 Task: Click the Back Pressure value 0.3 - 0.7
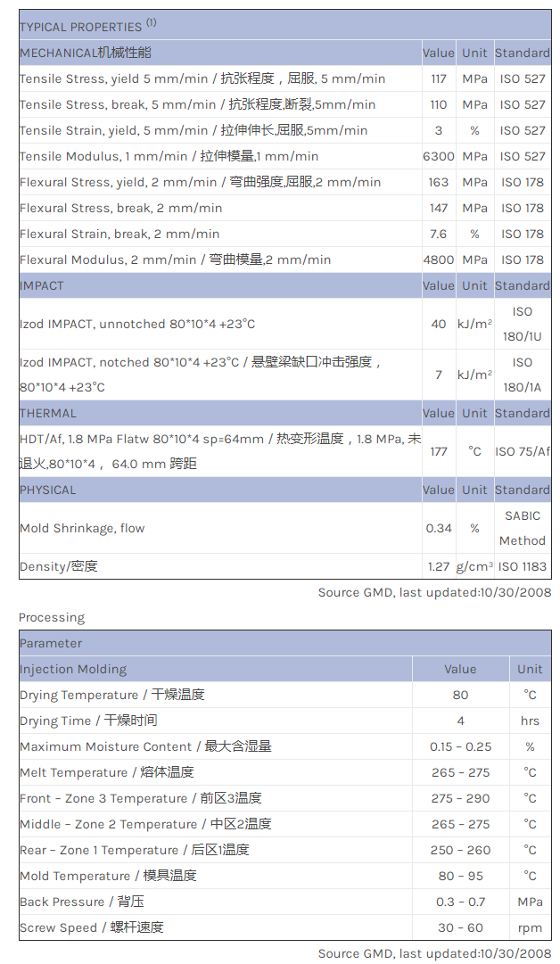tap(460, 902)
